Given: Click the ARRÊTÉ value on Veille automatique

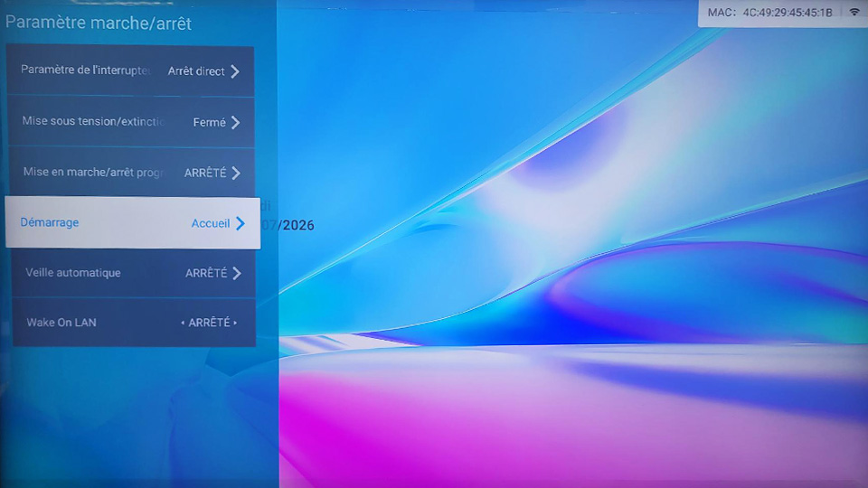Looking at the screenshot, I should (206, 273).
